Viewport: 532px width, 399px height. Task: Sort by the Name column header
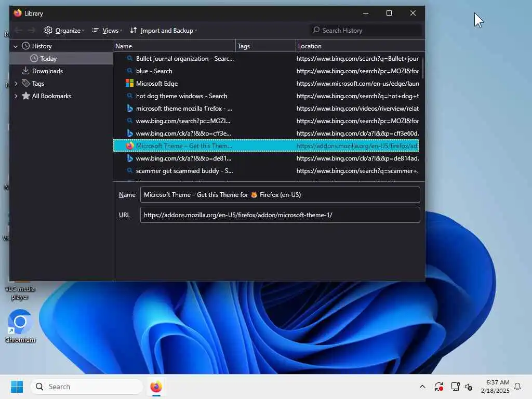pyautogui.click(x=174, y=46)
